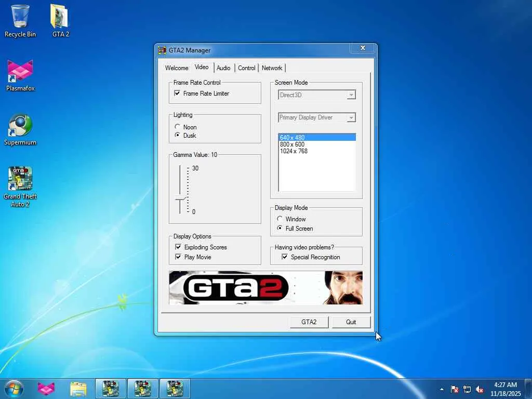Select Dusk lighting option
Image resolution: width=532 pixels, height=399 pixels.
point(177,135)
